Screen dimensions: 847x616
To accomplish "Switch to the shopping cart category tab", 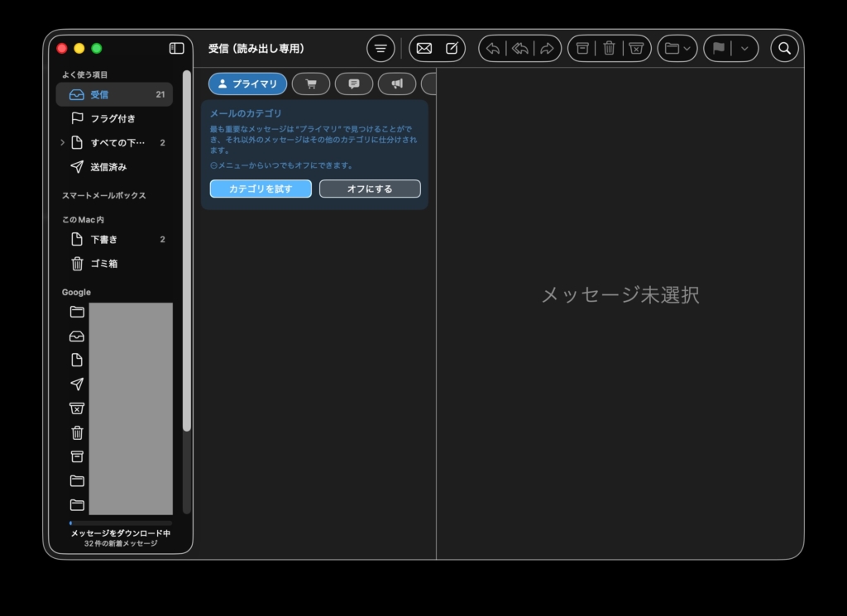I will [311, 84].
